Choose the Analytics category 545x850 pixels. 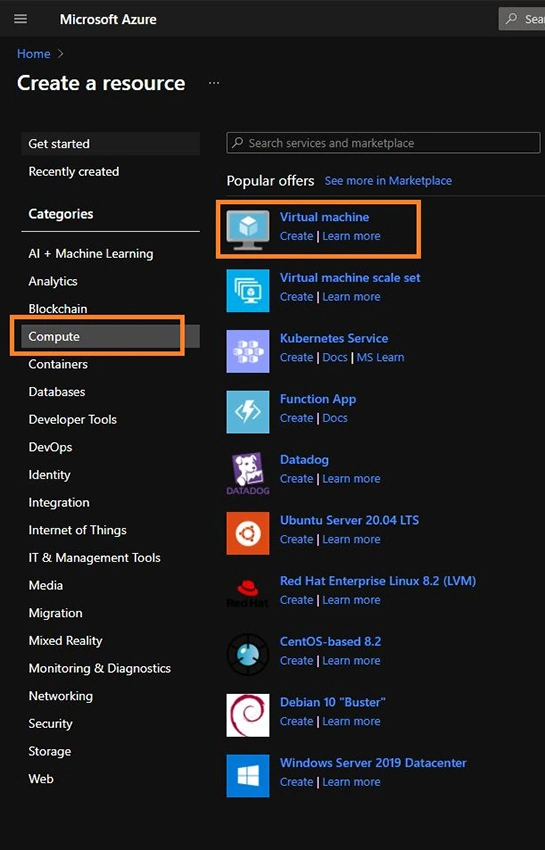coord(53,281)
